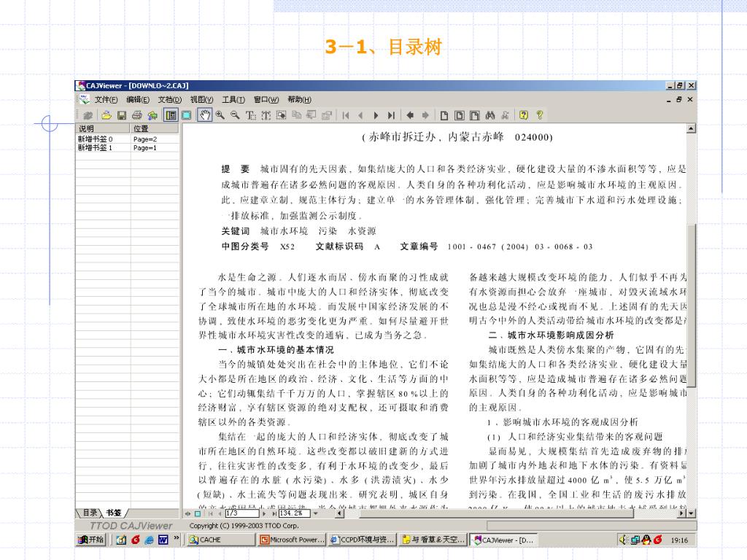Open the 帮助(H) menu
This screenshot has height=560, width=747.
click(299, 99)
